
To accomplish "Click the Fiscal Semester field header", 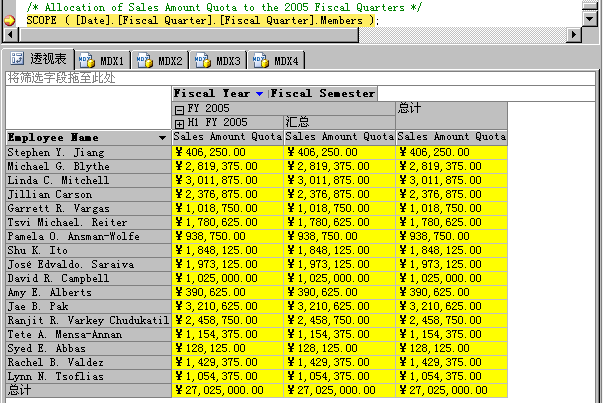I will [322, 94].
